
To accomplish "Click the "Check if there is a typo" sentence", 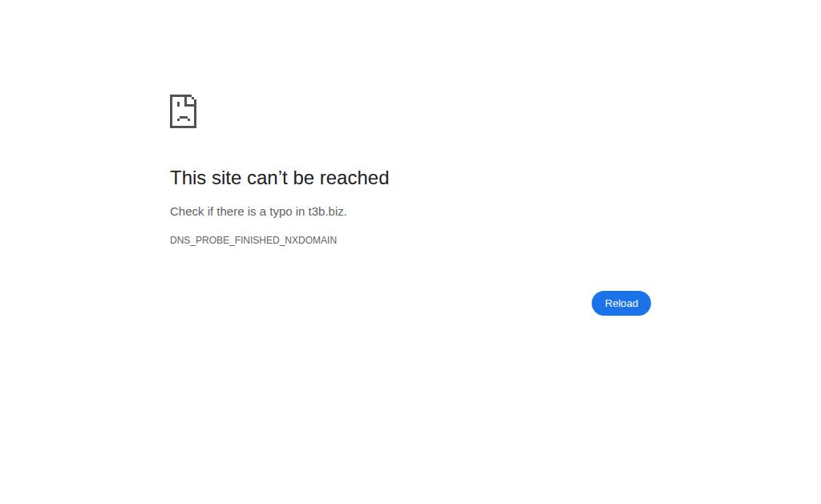I will click(258, 212).
